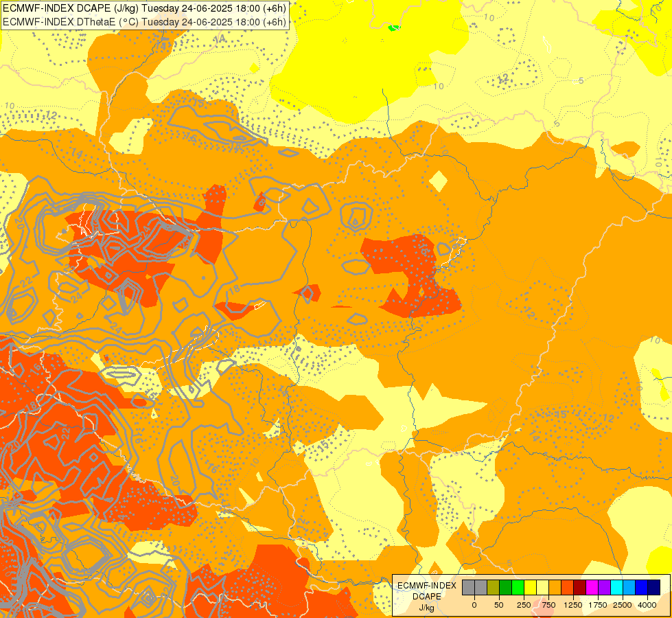Click the pure blue legend swatch
Image resolution: width=672 pixels, height=618 pixels.
point(642,587)
